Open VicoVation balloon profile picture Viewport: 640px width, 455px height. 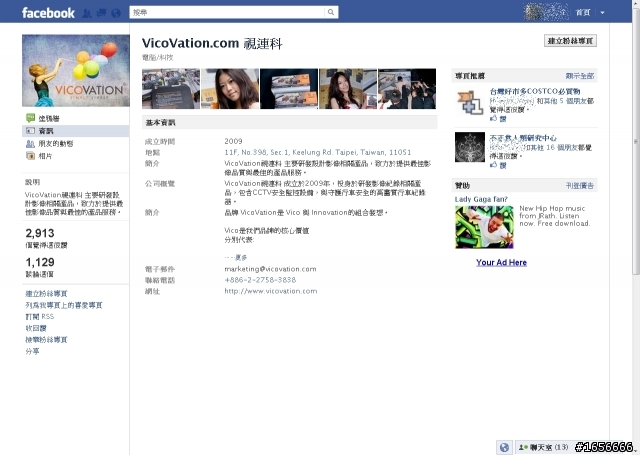pyautogui.click(x=76, y=71)
